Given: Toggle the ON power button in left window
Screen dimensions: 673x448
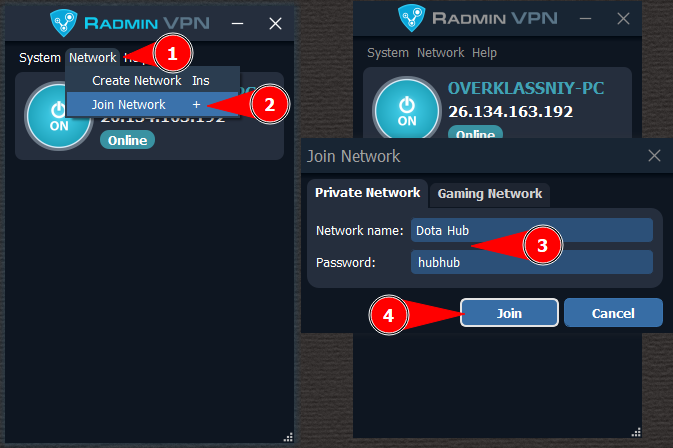Looking at the screenshot, I should click(58, 116).
